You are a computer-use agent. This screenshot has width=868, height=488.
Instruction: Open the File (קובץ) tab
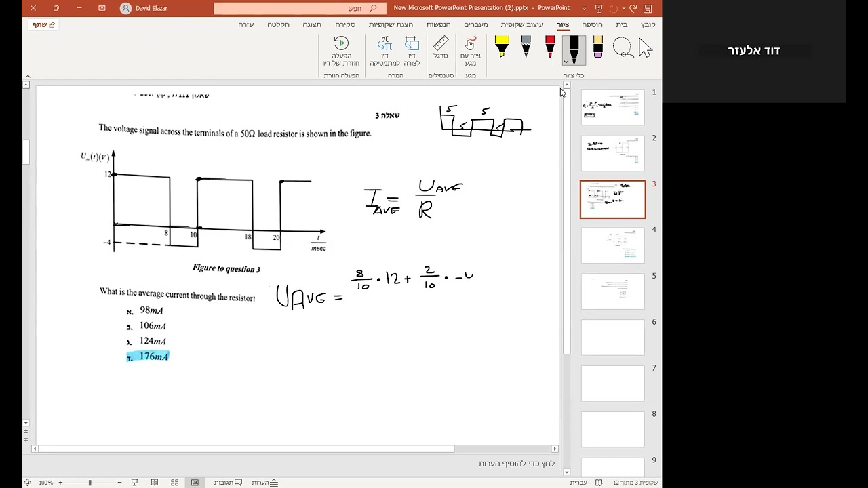coord(648,24)
